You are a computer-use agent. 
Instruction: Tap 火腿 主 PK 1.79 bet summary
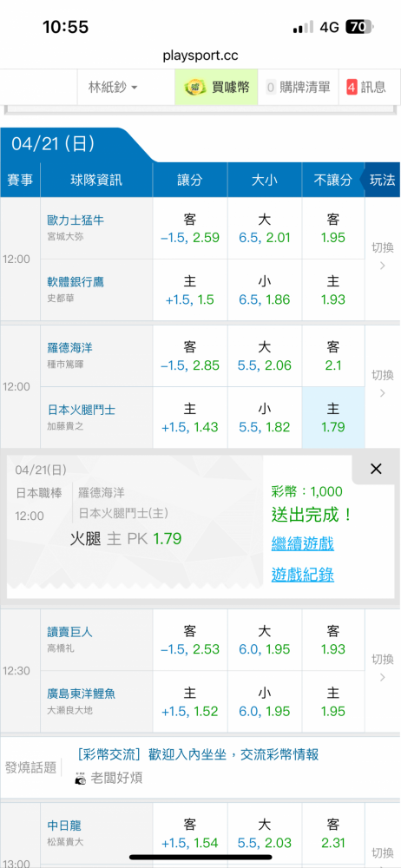click(126, 539)
